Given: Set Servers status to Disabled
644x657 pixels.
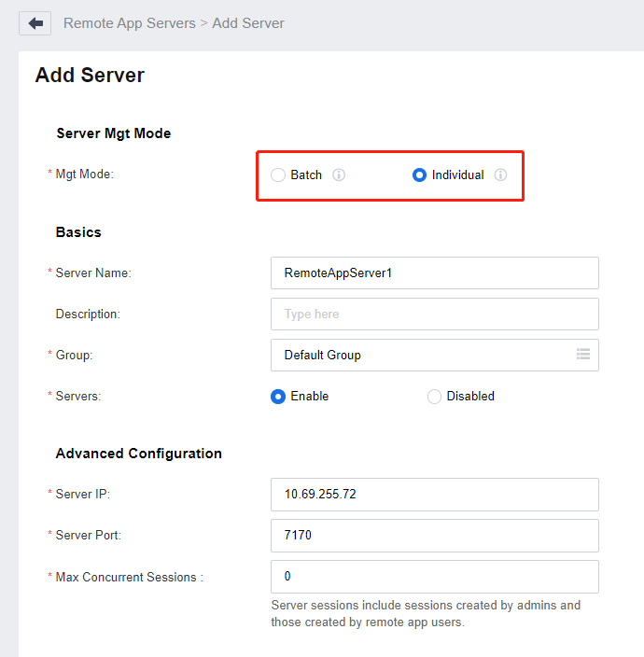Looking at the screenshot, I should click(435, 397).
